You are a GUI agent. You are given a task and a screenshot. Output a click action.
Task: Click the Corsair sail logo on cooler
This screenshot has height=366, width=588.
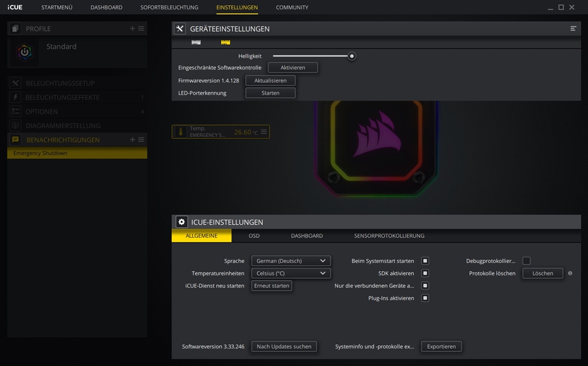(377, 134)
